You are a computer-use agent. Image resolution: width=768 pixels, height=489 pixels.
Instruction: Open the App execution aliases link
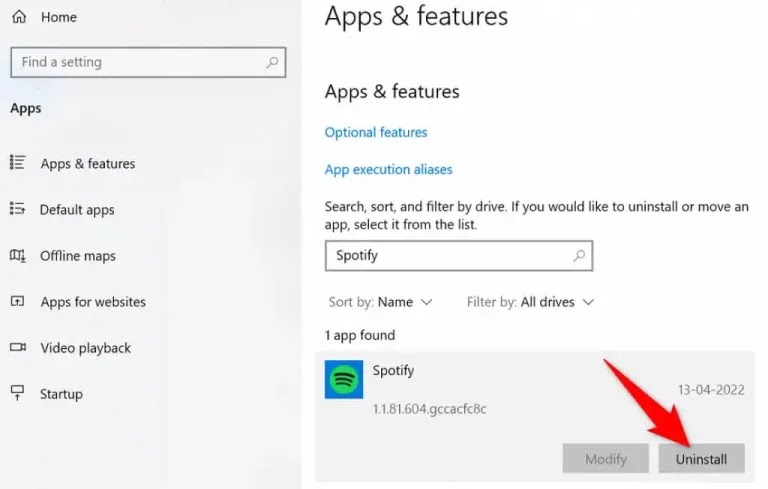coord(388,170)
